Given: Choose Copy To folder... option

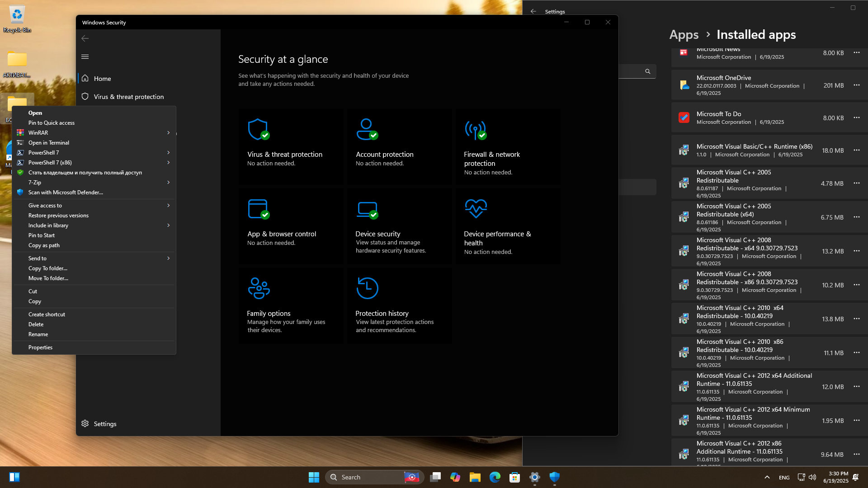Looking at the screenshot, I should pos(94,268).
